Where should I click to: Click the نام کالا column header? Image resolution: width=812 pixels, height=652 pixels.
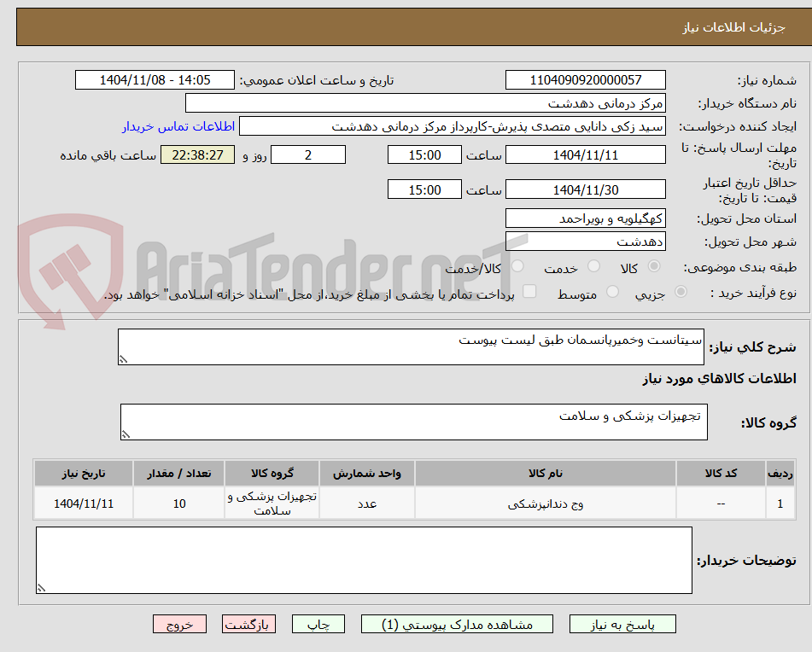pos(546,474)
